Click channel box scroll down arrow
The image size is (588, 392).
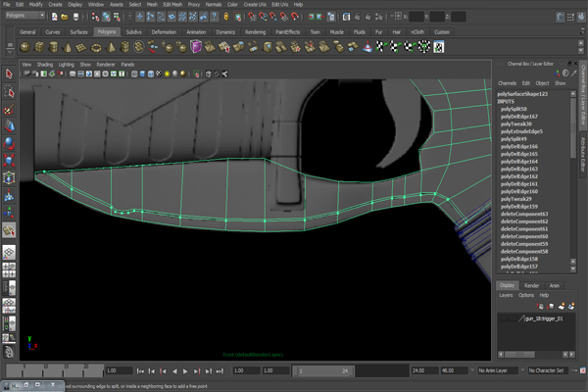pyautogui.click(x=572, y=269)
